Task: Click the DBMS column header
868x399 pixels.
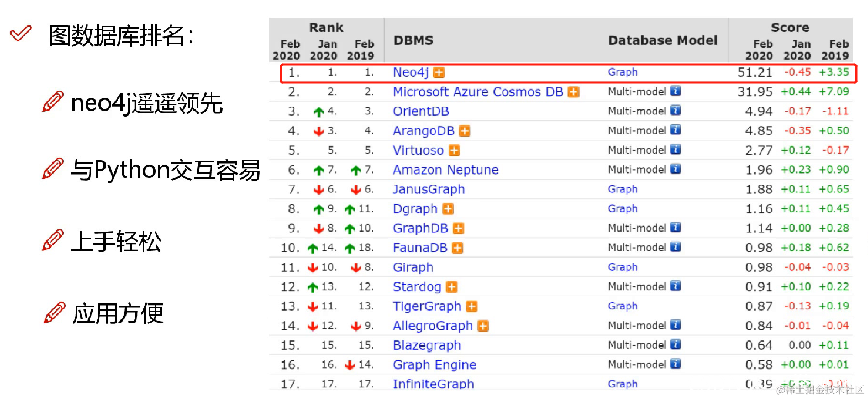Action: click(x=413, y=40)
